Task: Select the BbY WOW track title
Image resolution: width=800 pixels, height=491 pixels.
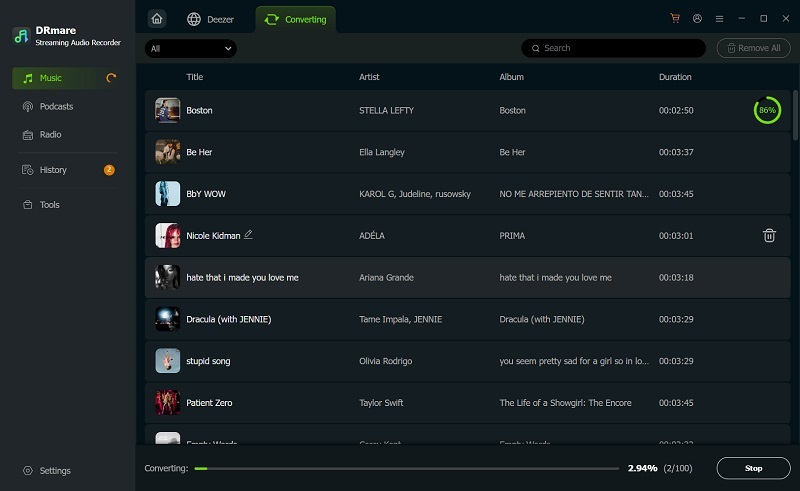Action: point(206,194)
